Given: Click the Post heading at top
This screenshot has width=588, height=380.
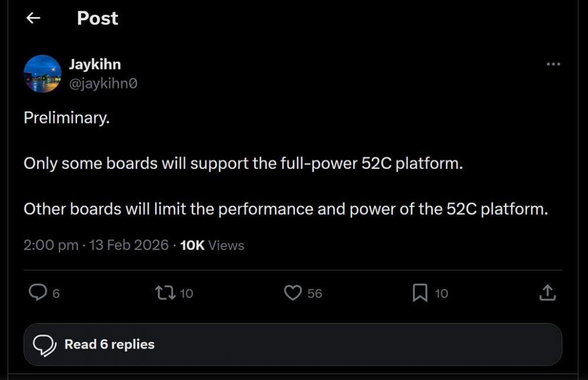Looking at the screenshot, I should pyautogui.click(x=97, y=18).
